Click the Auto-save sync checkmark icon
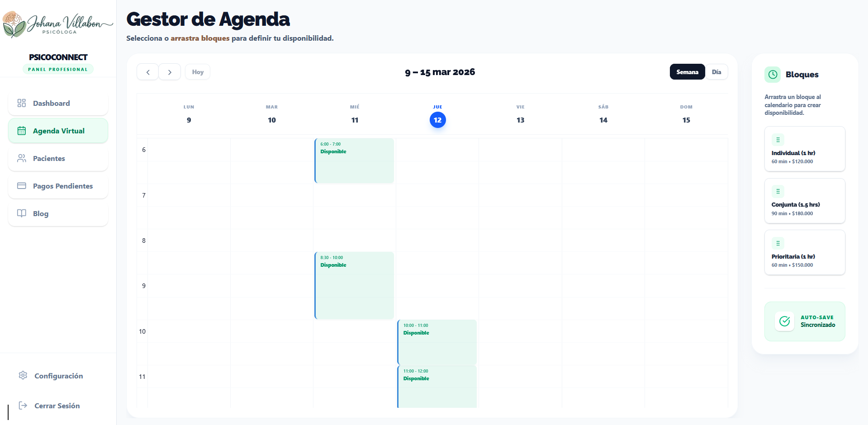Viewport: 868px width, 425px height. point(784,321)
